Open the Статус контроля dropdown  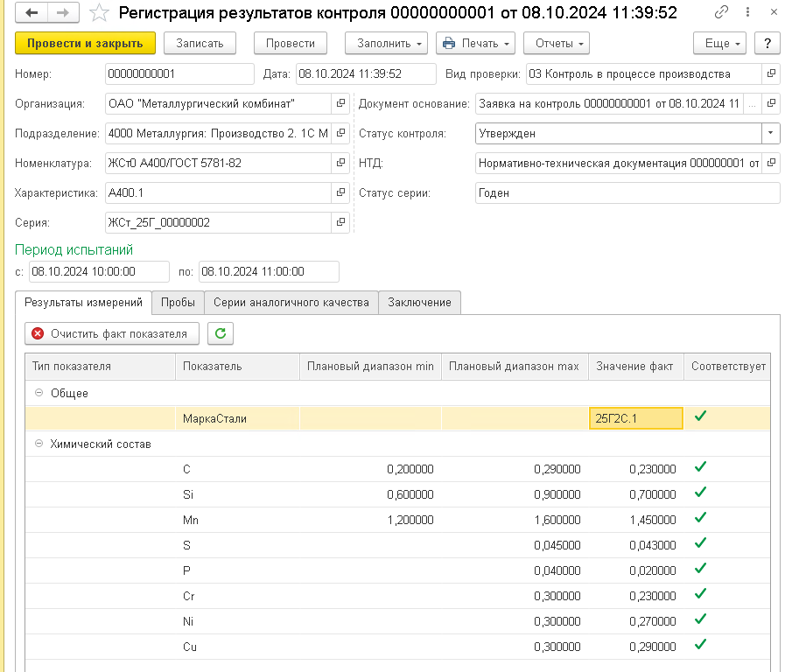click(770, 133)
